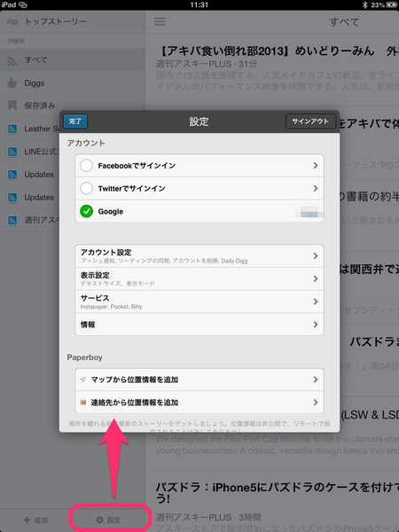The height and width of the screenshot is (532, 399).
Task: Select Twitterでサインイン radio circle
Action: [87, 188]
